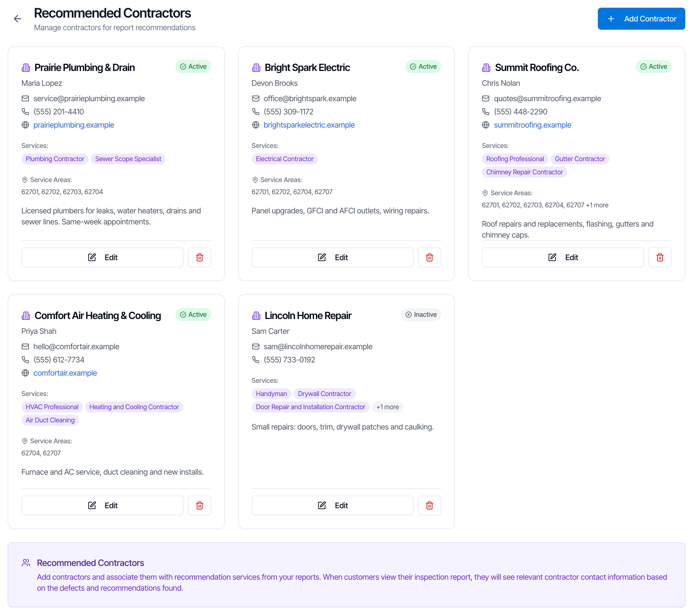Viewport: 693px width, 616px height.
Task: Click the Active badge on Prairie Plumbing card
Action: [193, 67]
